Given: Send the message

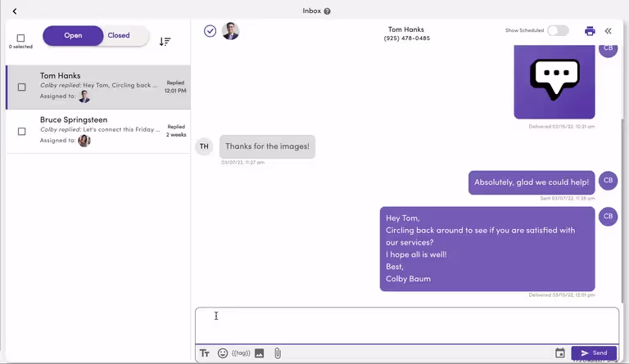Looking at the screenshot, I should pyautogui.click(x=594, y=353).
